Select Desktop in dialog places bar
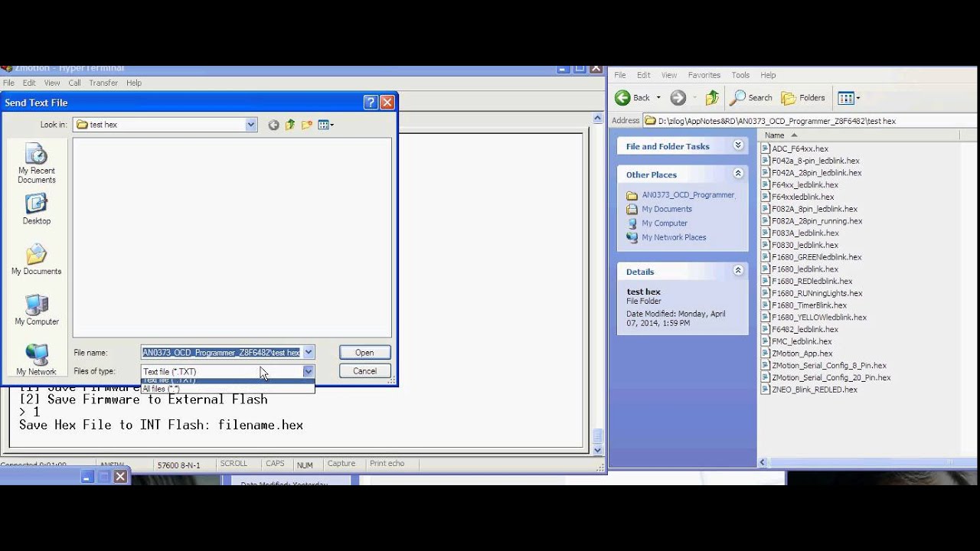 click(x=37, y=210)
